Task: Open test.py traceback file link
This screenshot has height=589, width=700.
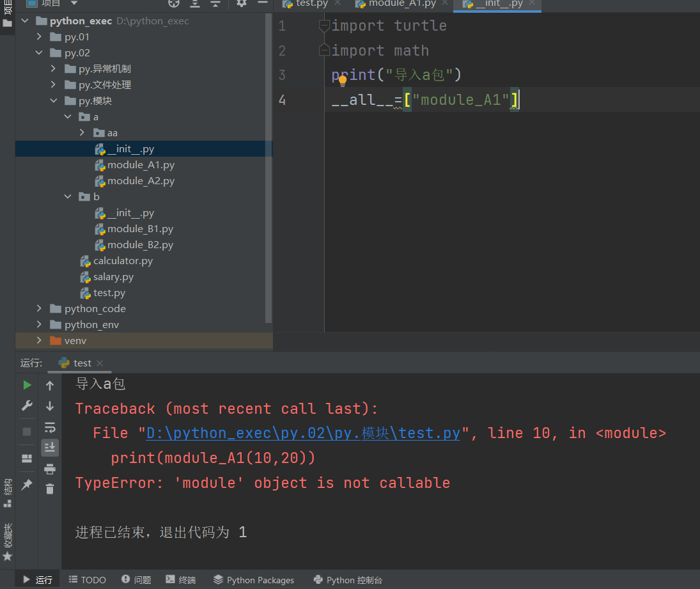Action: pos(303,433)
